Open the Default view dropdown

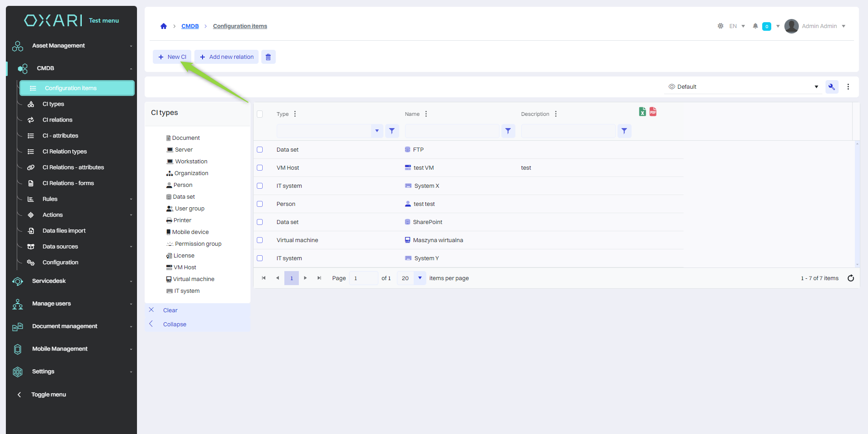(x=743, y=87)
